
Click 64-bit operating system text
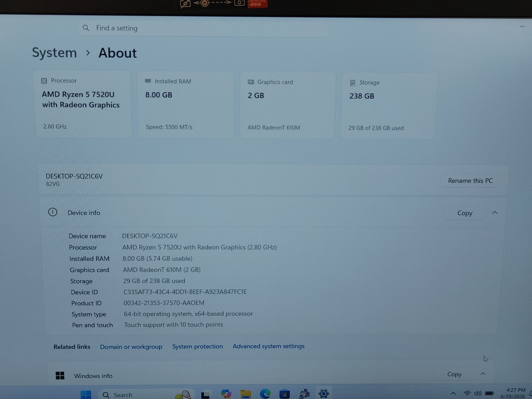(188, 314)
